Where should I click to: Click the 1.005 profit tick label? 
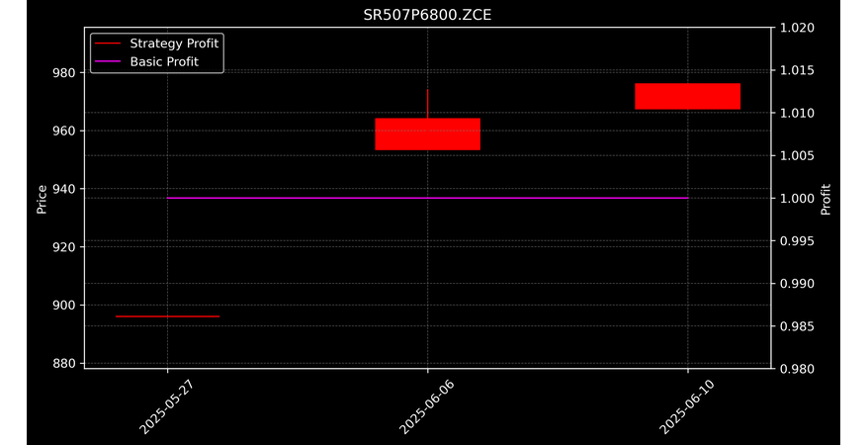(x=797, y=155)
